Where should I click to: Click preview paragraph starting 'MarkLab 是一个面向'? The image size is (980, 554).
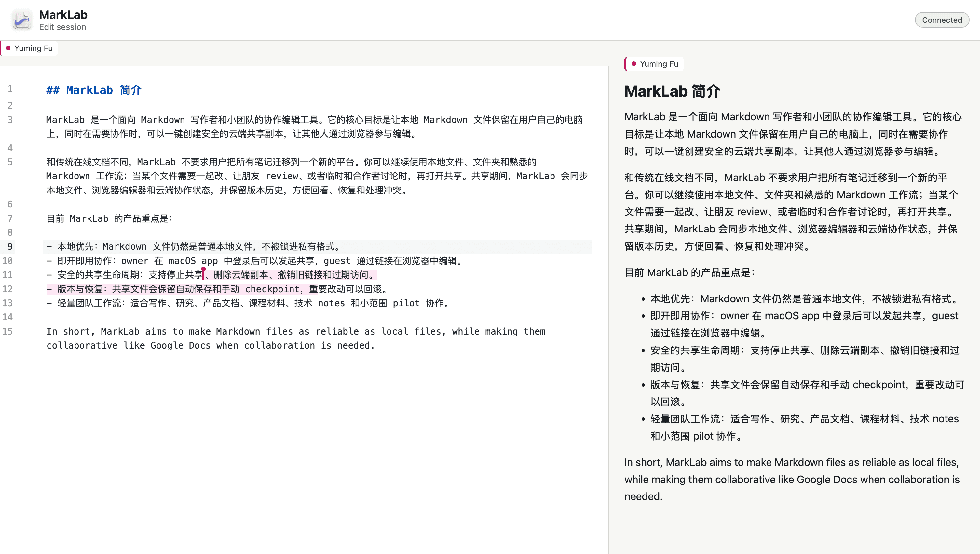click(x=793, y=134)
